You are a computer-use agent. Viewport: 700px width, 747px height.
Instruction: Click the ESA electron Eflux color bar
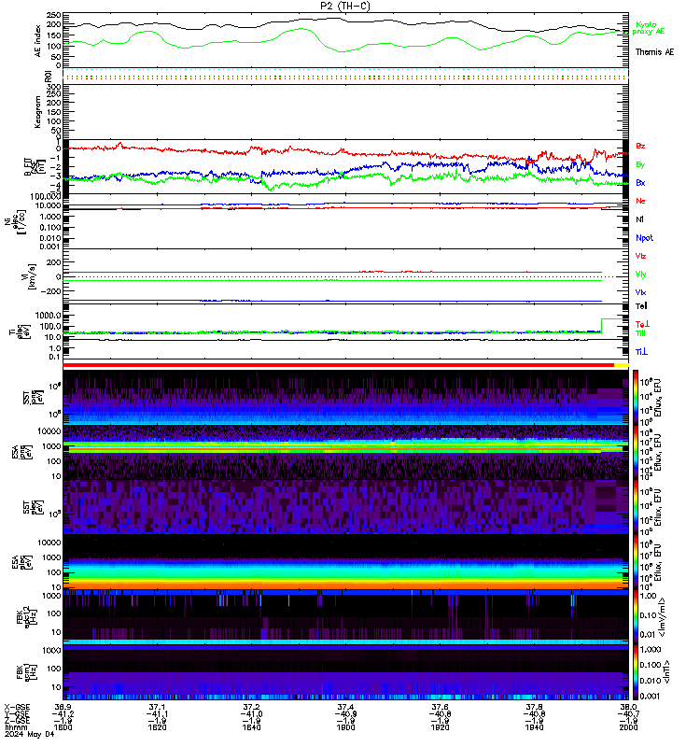pos(636,562)
